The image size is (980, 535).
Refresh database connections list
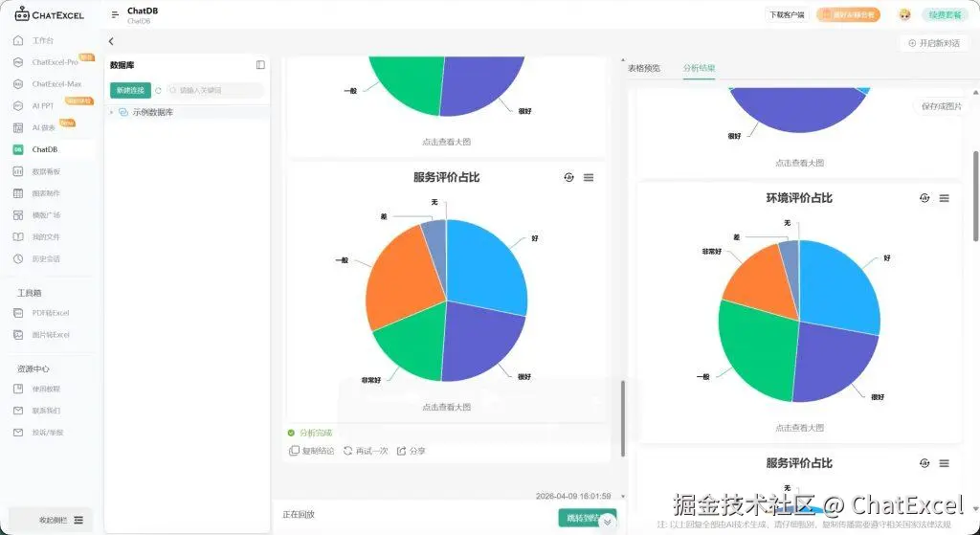158,91
